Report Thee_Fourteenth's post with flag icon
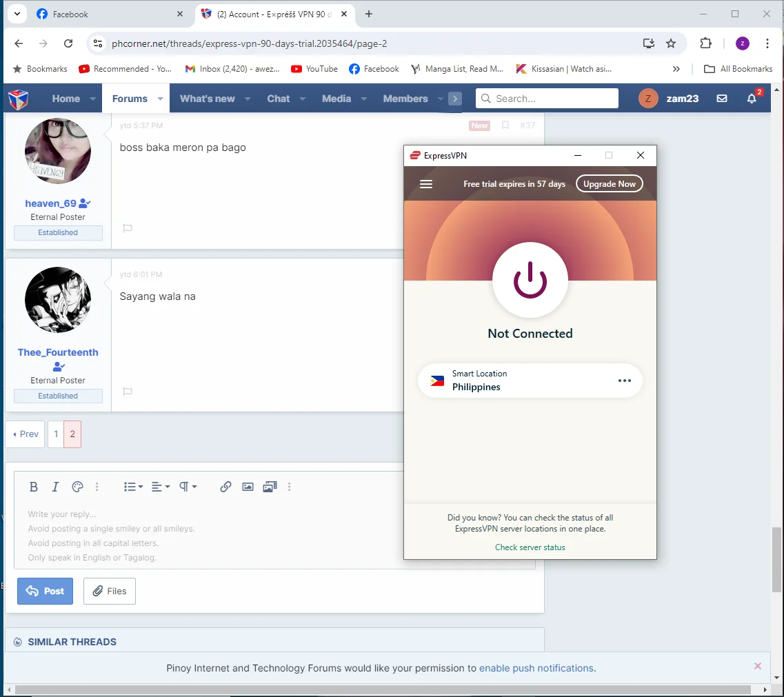The image size is (784, 697). click(128, 392)
